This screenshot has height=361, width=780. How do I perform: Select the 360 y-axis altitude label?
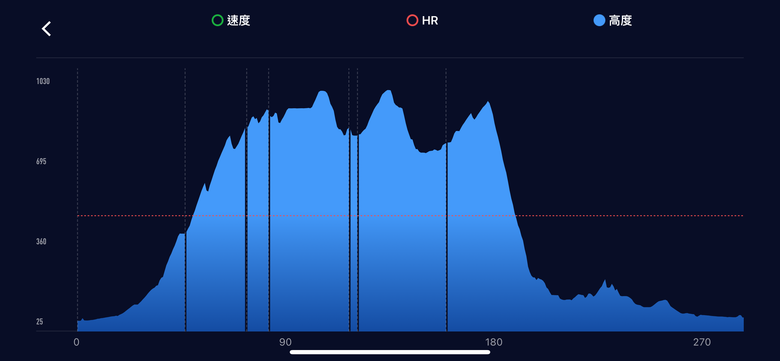point(41,242)
